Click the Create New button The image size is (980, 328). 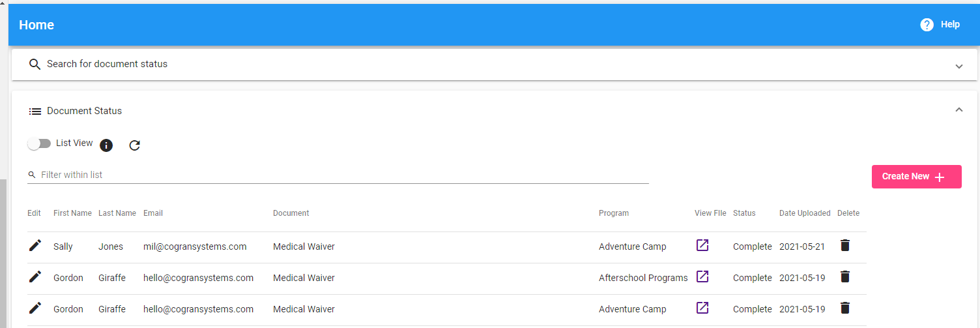pyautogui.click(x=916, y=177)
